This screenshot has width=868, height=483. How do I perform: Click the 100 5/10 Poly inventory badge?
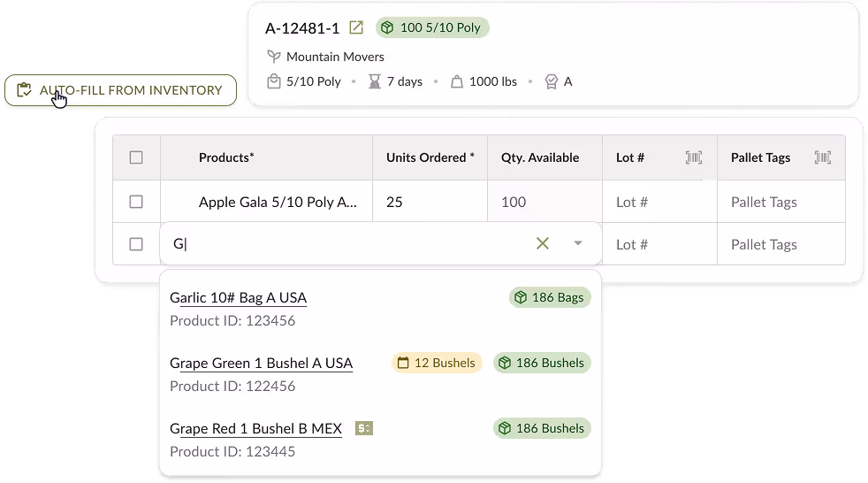[x=432, y=27]
